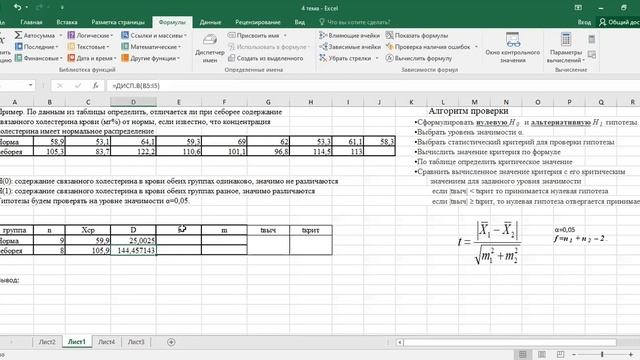Switch to sheet Лист2
The height and width of the screenshot is (360, 640).
click(x=47, y=342)
